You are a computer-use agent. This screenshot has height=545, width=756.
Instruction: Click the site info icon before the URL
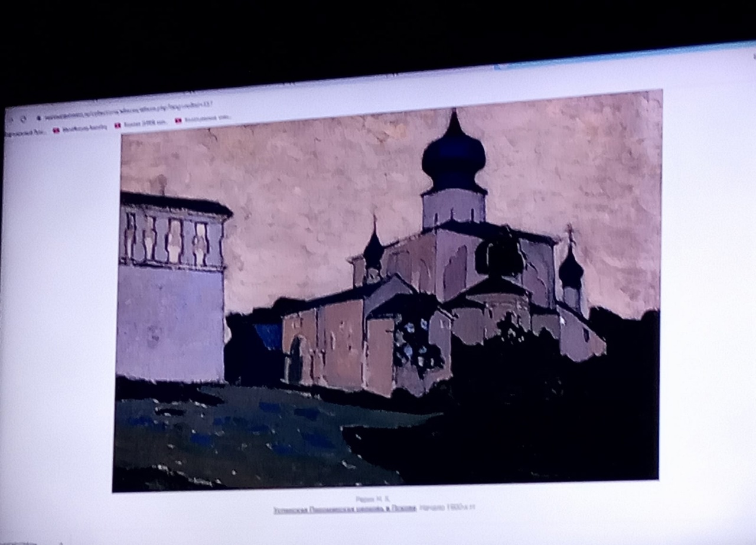point(38,117)
